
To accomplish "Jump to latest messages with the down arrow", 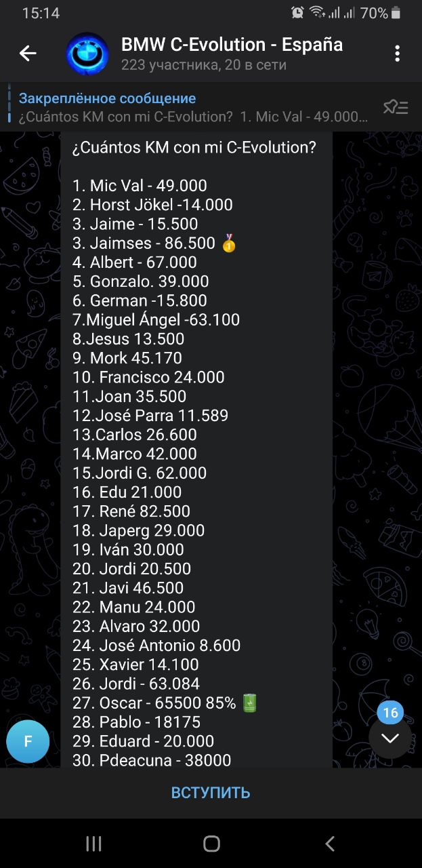I will [x=389, y=738].
